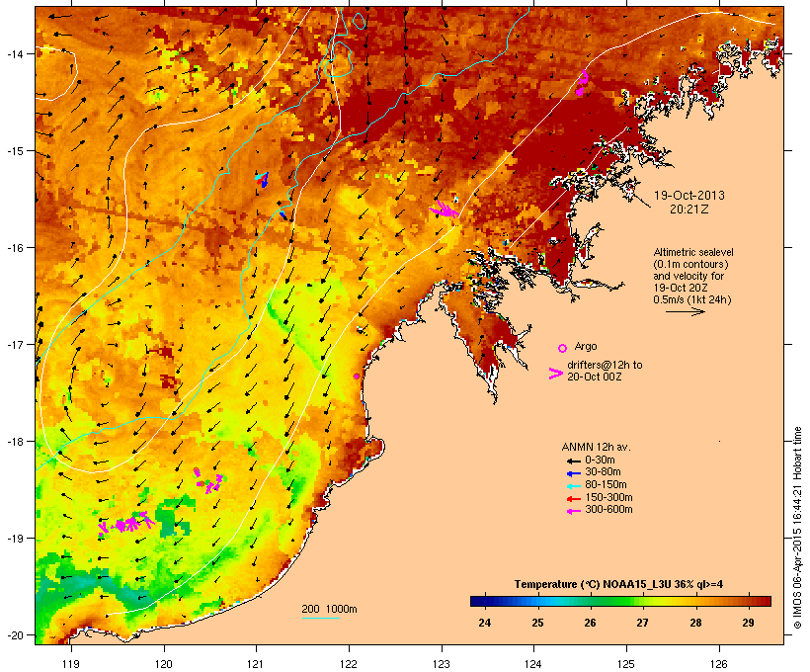Click the colorbar tick label 27

[643, 623]
